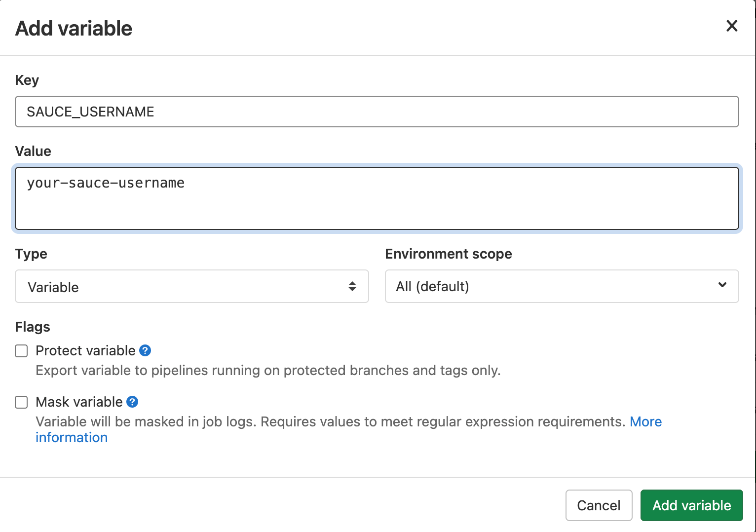Click the close cross at the dialog's top right
Image resolution: width=756 pixels, height=532 pixels.
tap(732, 26)
